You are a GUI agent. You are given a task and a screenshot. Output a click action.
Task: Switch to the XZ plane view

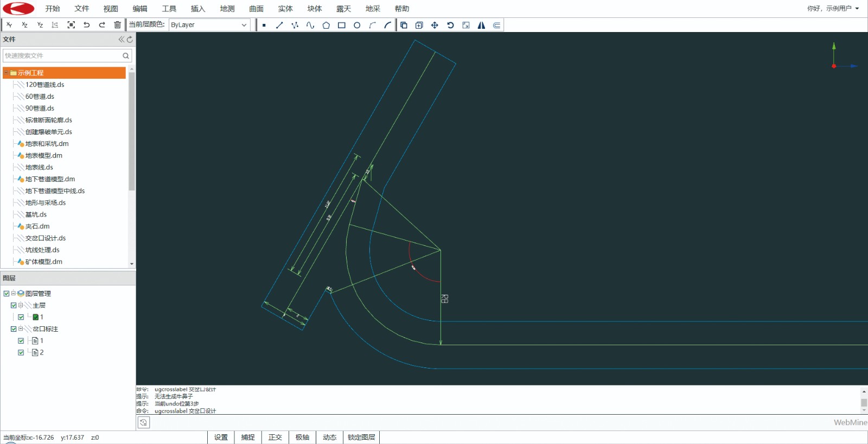[x=24, y=25]
